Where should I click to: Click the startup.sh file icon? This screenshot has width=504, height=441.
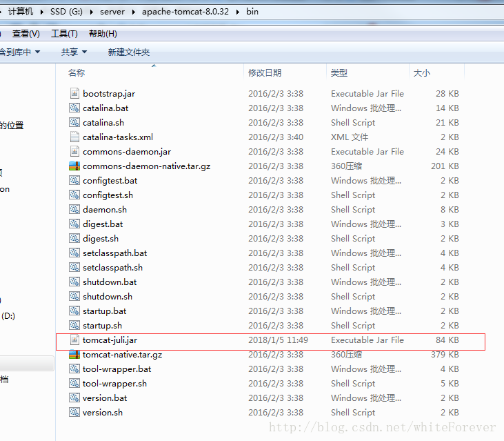click(74, 325)
